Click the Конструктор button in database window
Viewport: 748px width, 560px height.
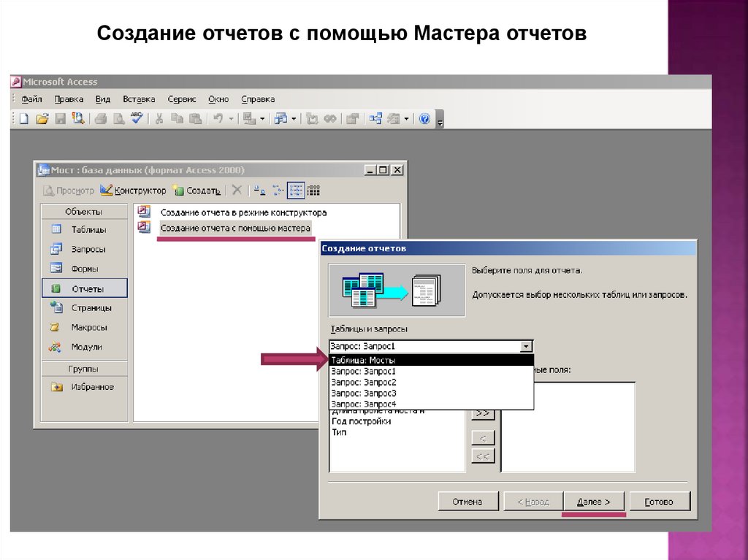point(134,191)
